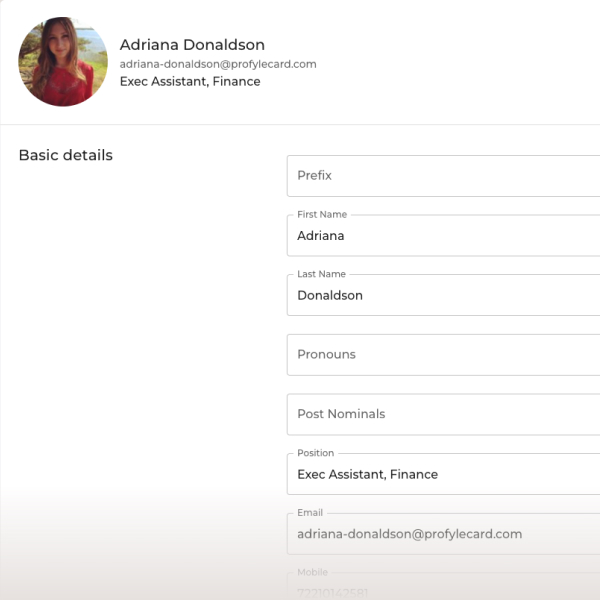This screenshot has height=600, width=600.
Task: Place cursor in the Prefix placeholder text
Action: (x=315, y=175)
